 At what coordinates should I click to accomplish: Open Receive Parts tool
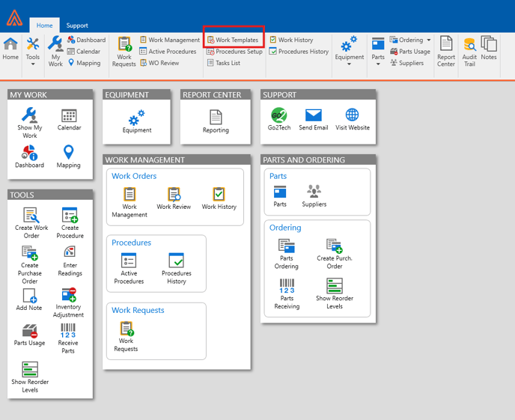pyautogui.click(x=68, y=338)
